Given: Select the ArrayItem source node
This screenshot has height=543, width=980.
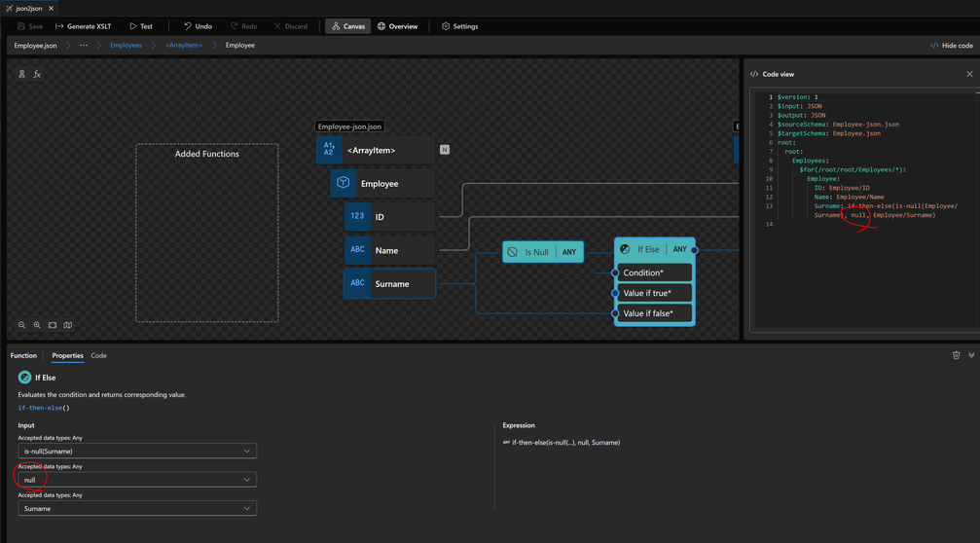Looking at the screenshot, I should (x=375, y=150).
